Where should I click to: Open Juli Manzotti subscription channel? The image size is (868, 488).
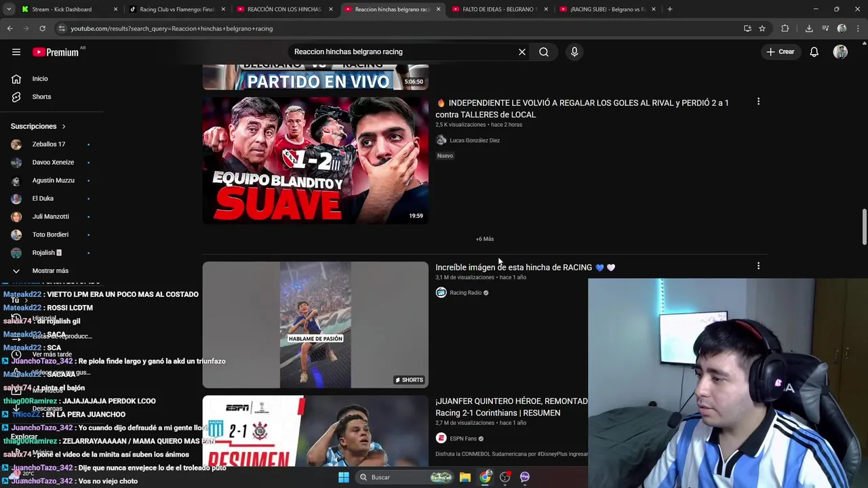50,217
